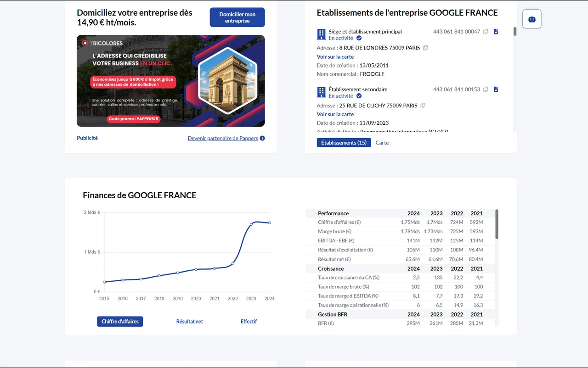This screenshot has height=368, width=588.
Task: Select the EBITDA - EBE (€) row label
Action: coord(336,241)
